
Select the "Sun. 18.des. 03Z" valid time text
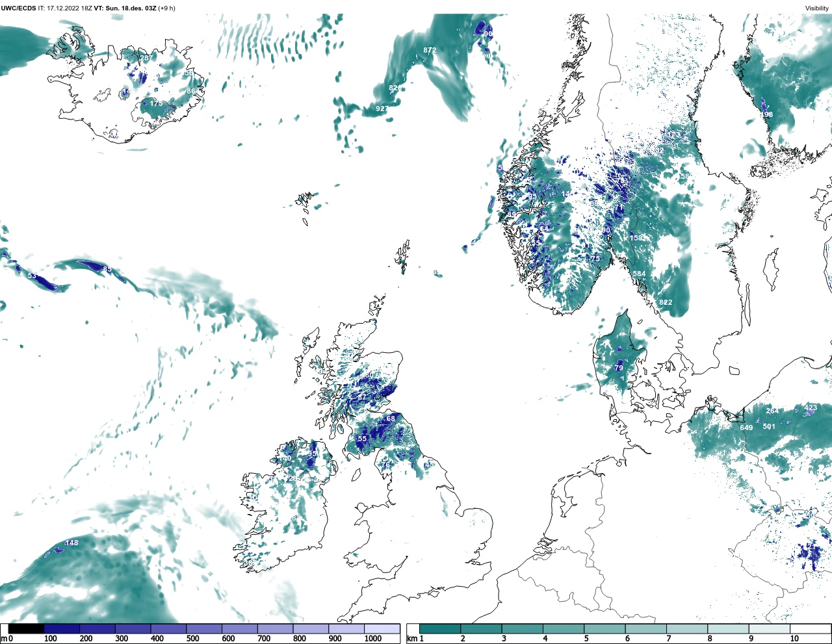tap(131, 8)
